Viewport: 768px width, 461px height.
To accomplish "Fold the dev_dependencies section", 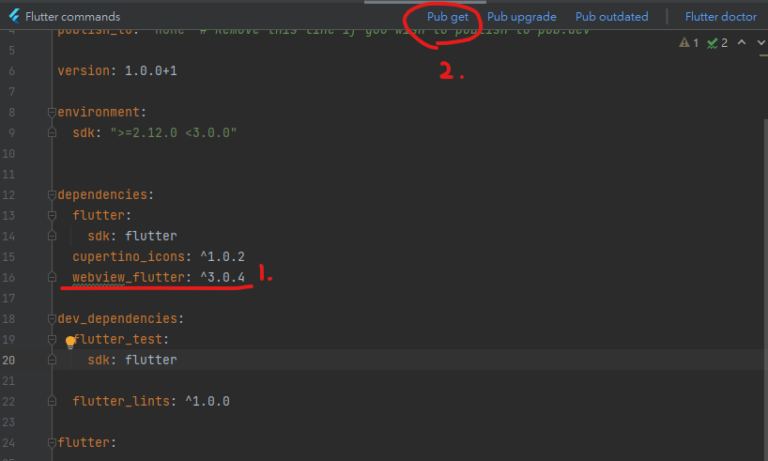I will tap(51, 318).
